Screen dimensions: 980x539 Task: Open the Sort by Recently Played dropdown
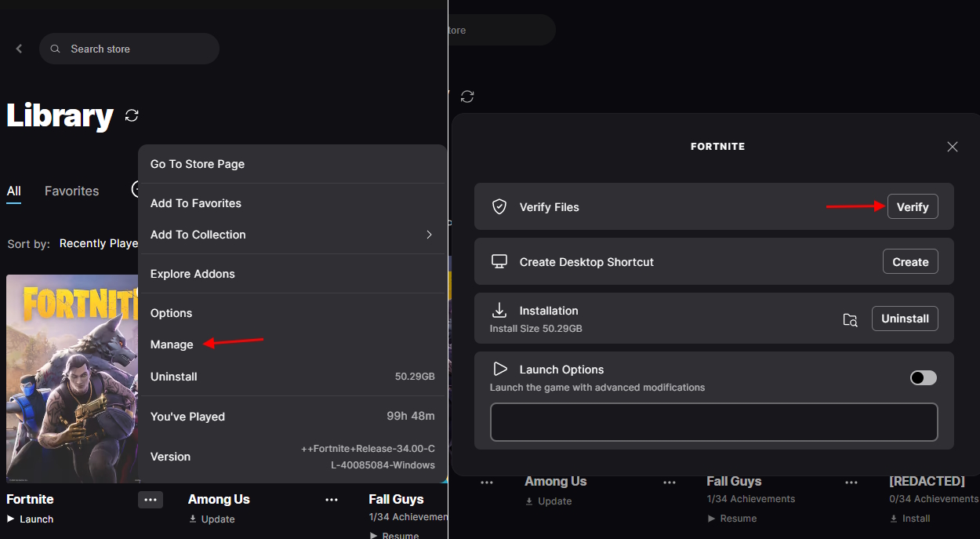tap(98, 244)
